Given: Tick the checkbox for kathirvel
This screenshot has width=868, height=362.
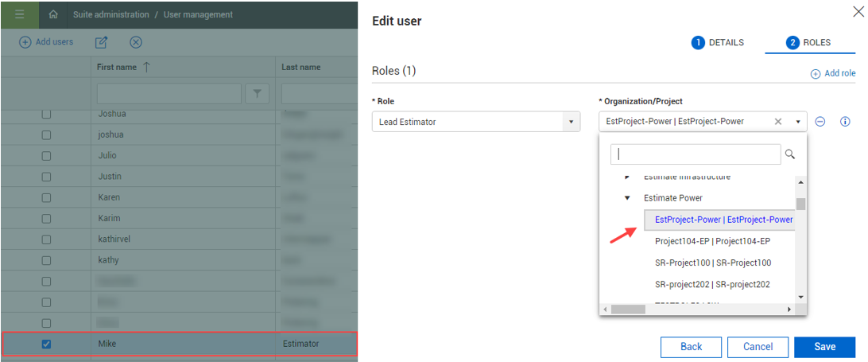Looking at the screenshot, I should point(46,239).
